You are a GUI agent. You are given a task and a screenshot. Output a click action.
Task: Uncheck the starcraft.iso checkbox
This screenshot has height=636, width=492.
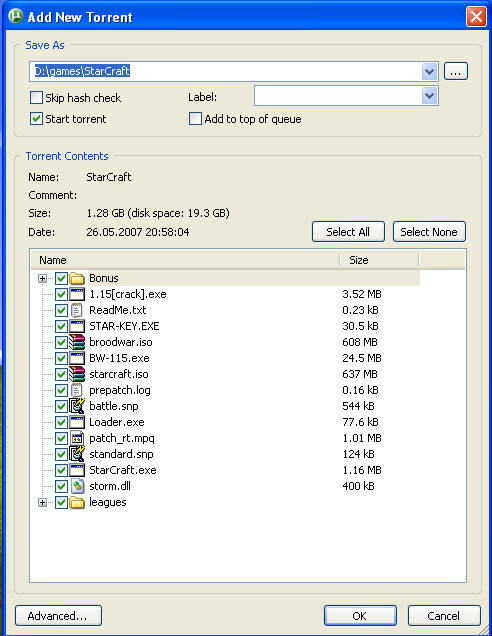pyautogui.click(x=61, y=374)
